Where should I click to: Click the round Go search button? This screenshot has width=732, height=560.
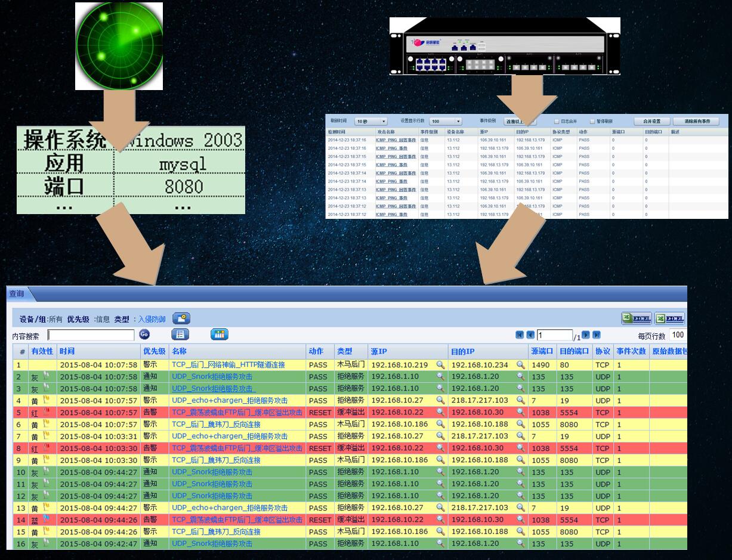tap(144, 335)
